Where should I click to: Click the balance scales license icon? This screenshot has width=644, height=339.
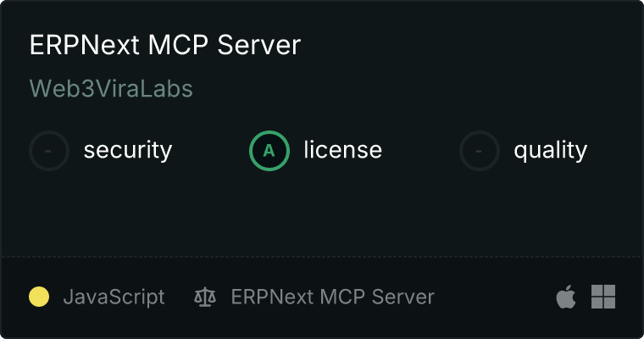205,297
